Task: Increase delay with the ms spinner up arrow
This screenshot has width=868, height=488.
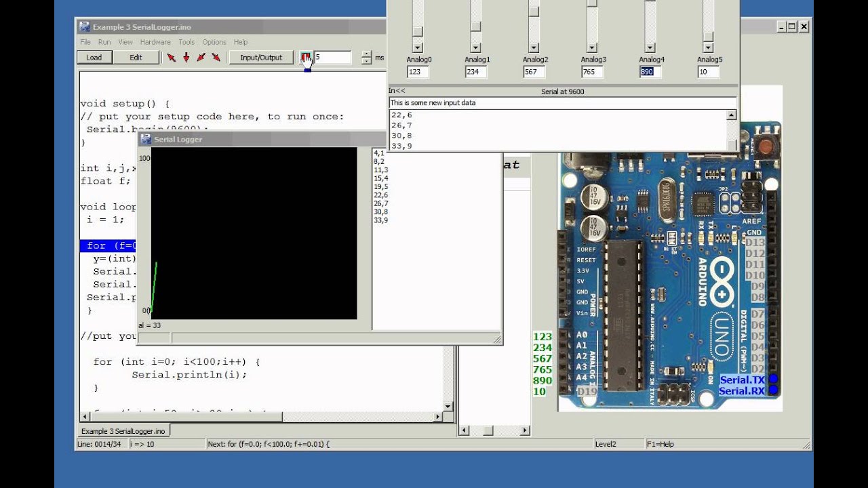Action: (x=366, y=54)
